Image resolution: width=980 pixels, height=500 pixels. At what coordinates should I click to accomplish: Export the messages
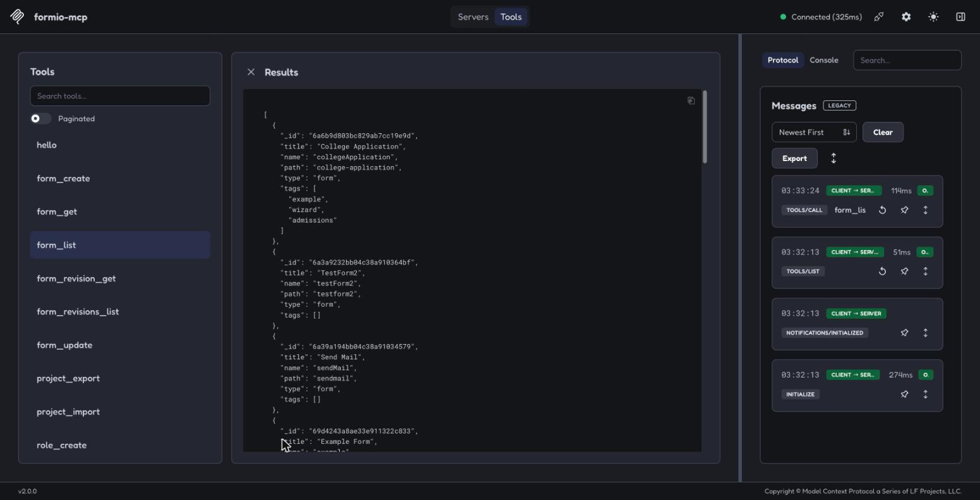(x=794, y=158)
